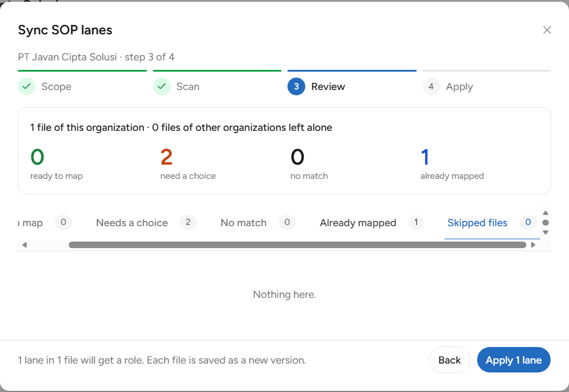Image resolution: width=569 pixels, height=392 pixels.
Task: Click the 'already mapped' label in the summary card
Action: [x=452, y=176]
